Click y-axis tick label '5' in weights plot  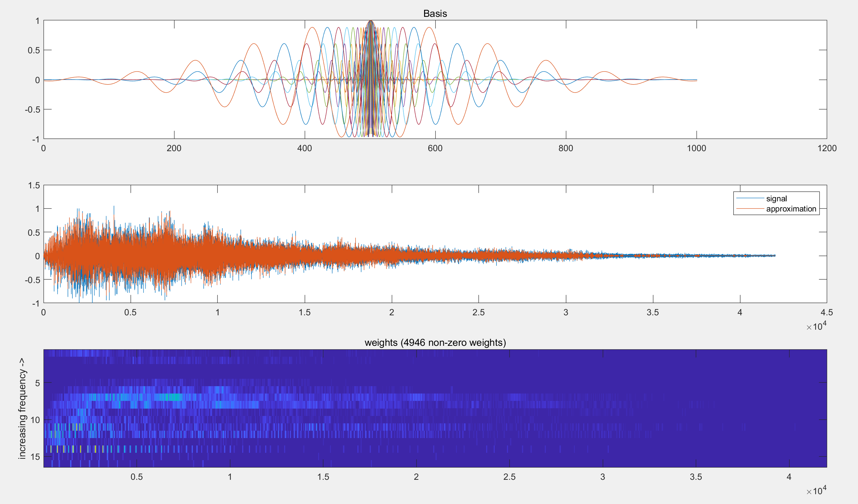(x=38, y=383)
